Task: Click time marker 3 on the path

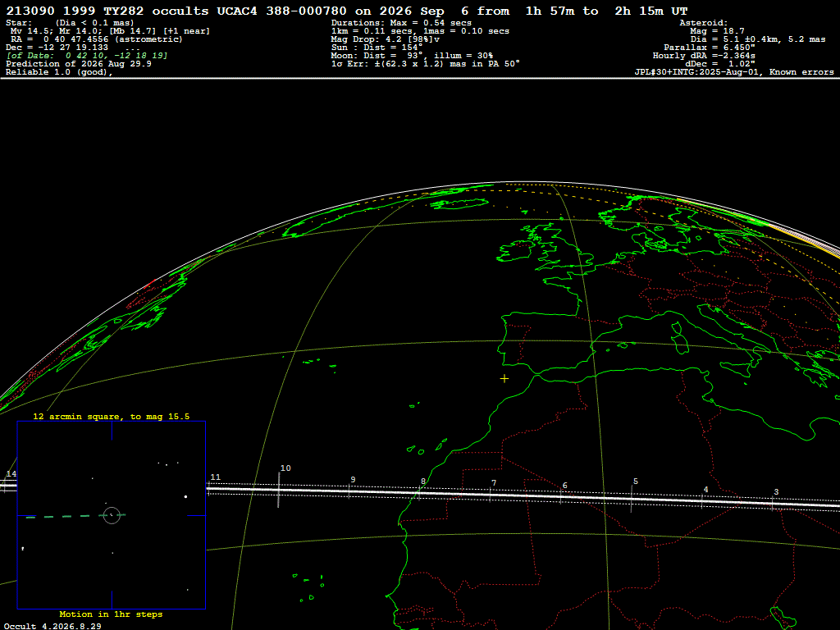Action: pyautogui.click(x=776, y=492)
